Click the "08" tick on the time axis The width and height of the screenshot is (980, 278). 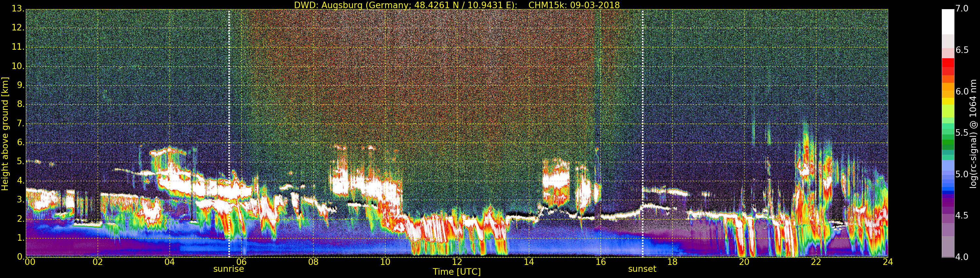point(314,262)
